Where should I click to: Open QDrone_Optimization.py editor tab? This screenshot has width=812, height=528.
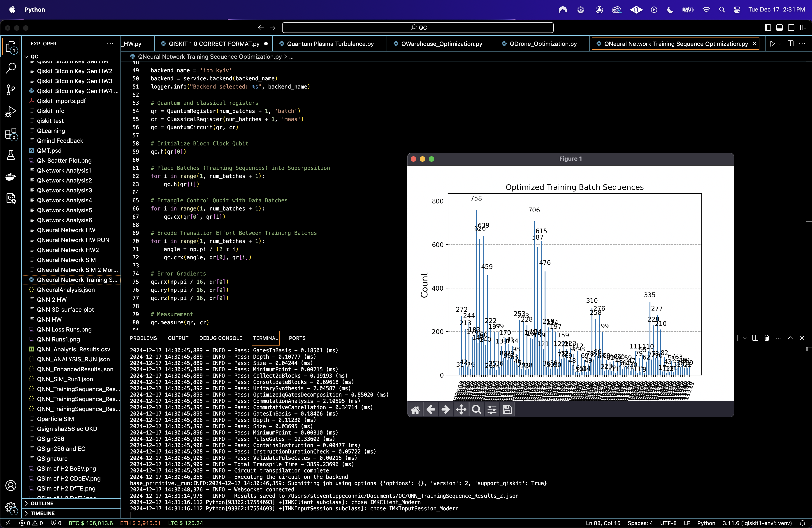[x=543, y=44]
